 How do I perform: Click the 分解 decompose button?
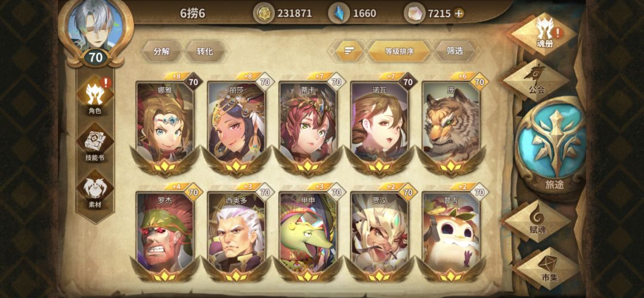162,51
